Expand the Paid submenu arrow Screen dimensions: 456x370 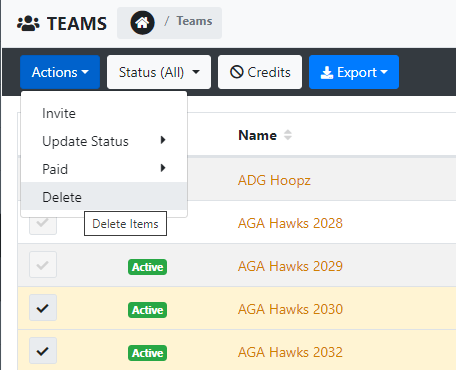tap(163, 168)
